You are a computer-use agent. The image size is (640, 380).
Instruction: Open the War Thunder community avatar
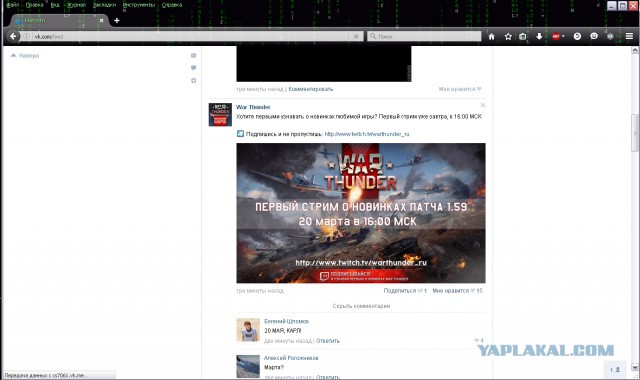pos(220,115)
